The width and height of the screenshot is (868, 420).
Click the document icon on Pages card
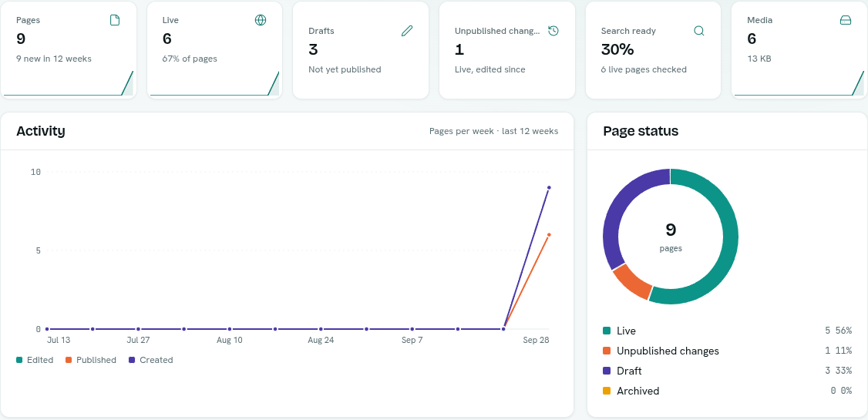click(115, 20)
